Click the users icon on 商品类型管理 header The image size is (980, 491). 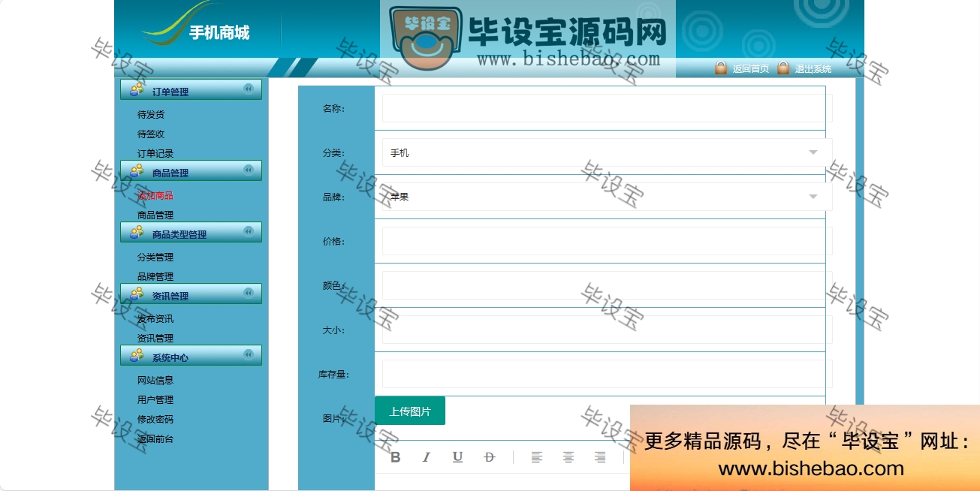[136, 232]
